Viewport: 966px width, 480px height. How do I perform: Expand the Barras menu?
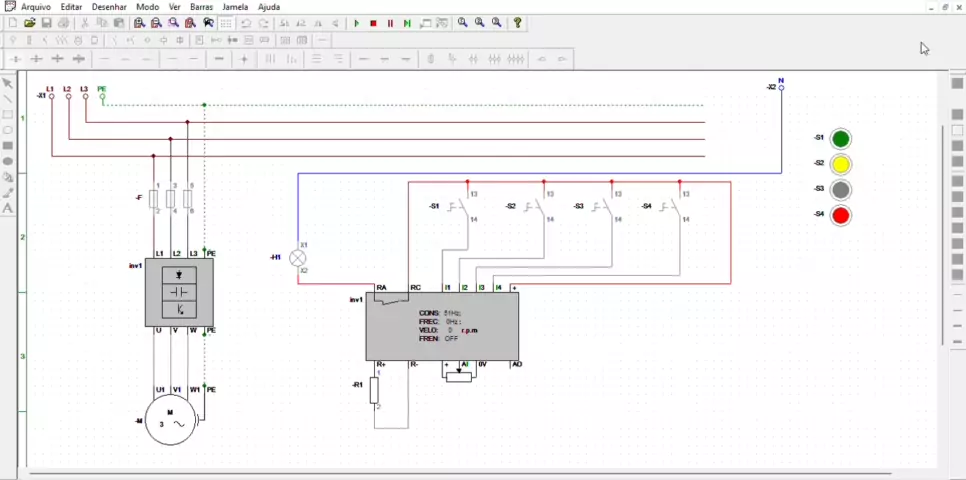[x=201, y=7]
